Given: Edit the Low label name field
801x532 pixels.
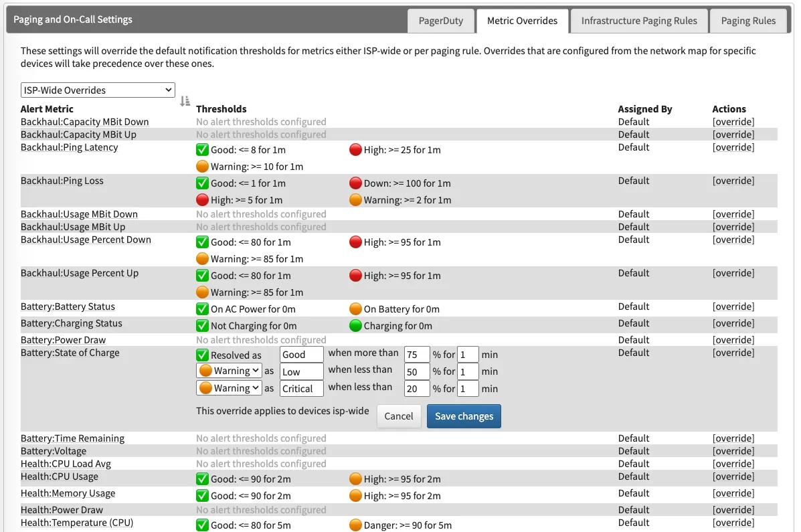Looking at the screenshot, I should 301,371.
